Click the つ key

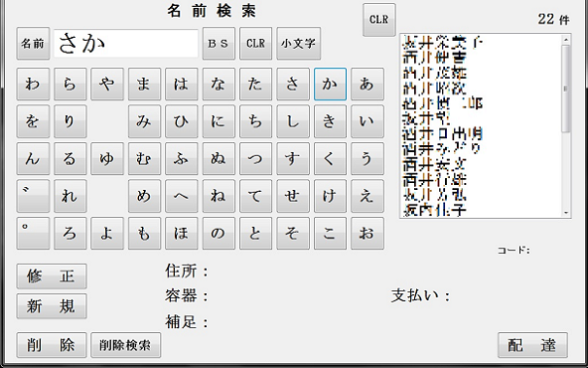coord(255,158)
